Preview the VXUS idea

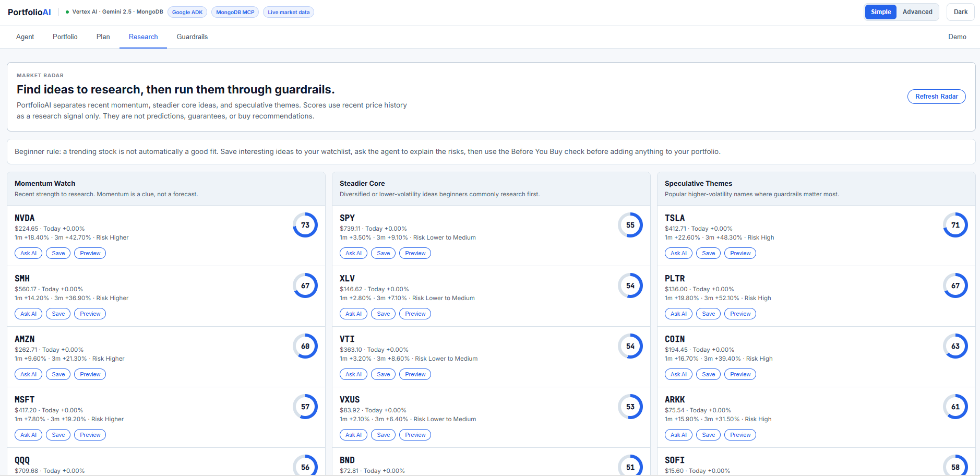click(x=415, y=435)
